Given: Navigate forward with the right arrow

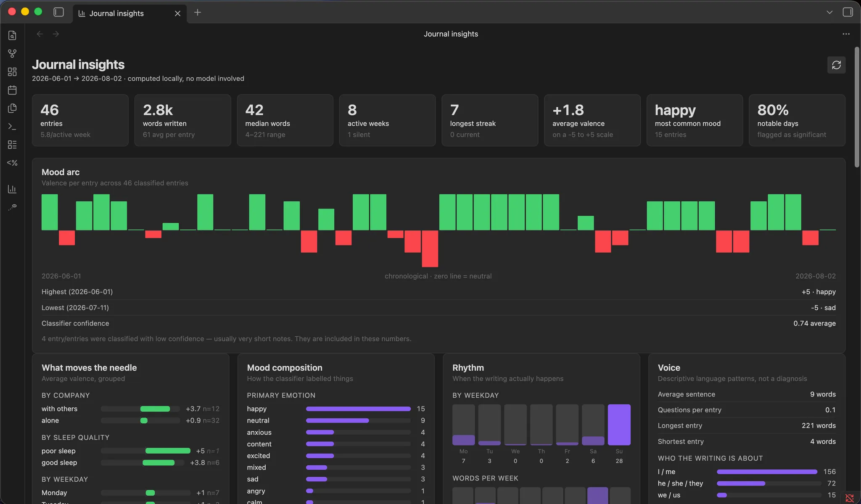Looking at the screenshot, I should pos(56,34).
